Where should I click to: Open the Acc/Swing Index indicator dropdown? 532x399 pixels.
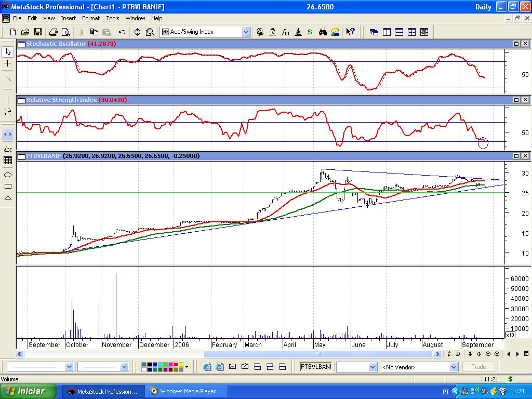click(x=246, y=32)
